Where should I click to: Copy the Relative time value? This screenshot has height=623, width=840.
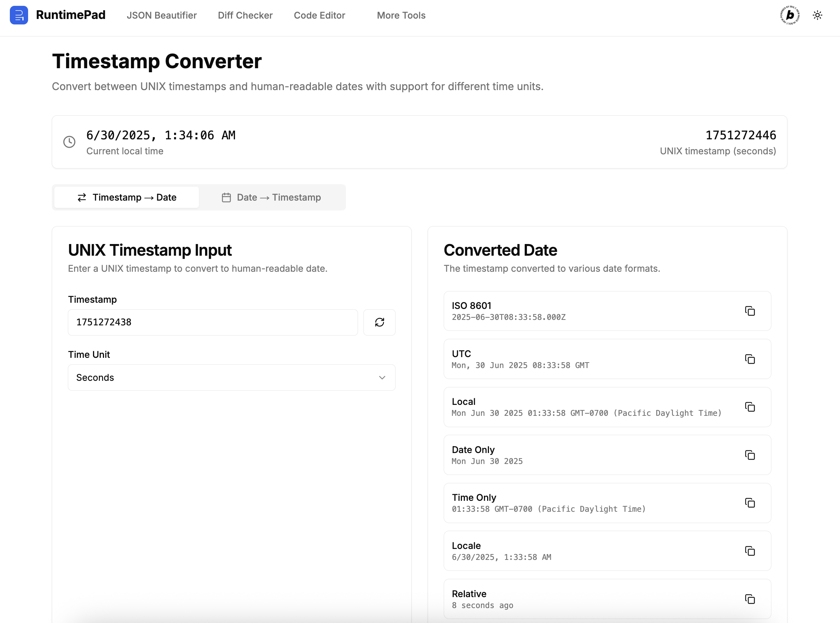pyautogui.click(x=750, y=599)
